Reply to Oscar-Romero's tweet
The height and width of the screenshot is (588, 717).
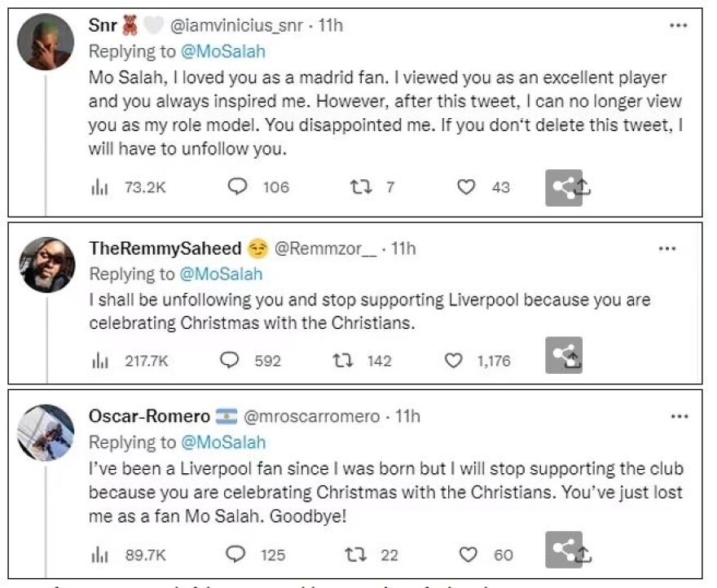point(235,555)
